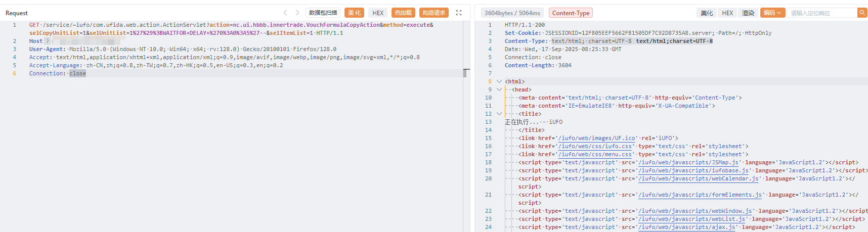The width and height of the screenshot is (868, 232).
Task: Open the /iufo/web/images/UF.ico link
Action: [597, 138]
